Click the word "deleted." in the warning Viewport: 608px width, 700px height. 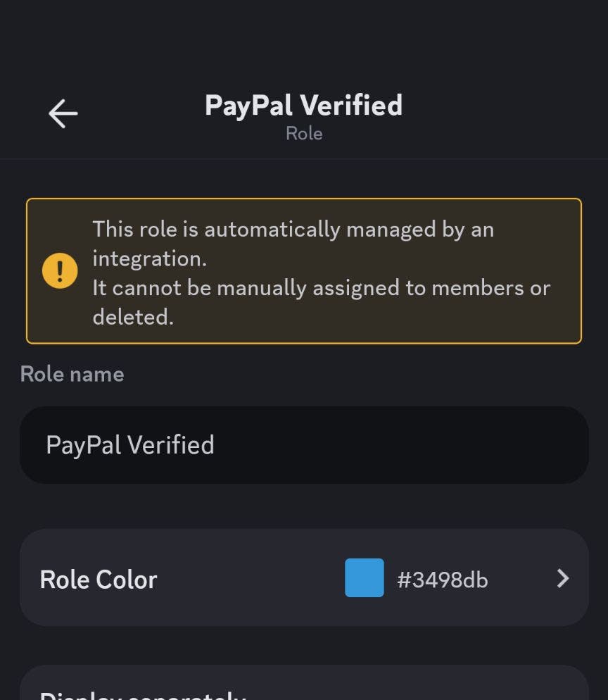[x=132, y=317]
